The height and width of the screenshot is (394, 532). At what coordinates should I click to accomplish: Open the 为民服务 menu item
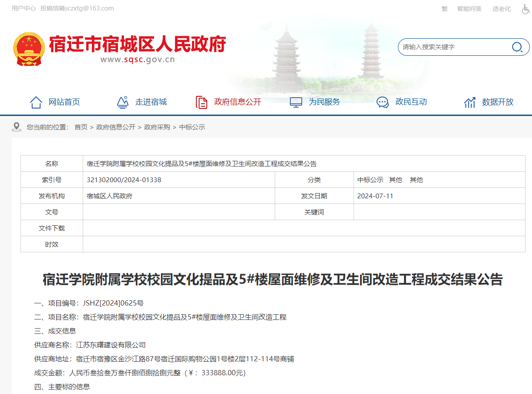point(324,102)
